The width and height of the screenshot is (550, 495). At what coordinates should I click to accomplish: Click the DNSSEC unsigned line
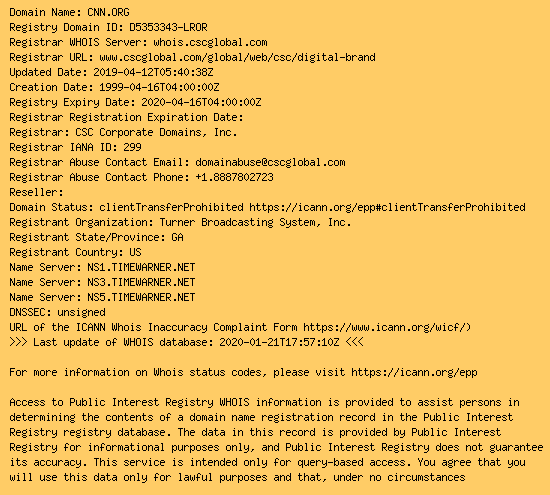coord(57,313)
